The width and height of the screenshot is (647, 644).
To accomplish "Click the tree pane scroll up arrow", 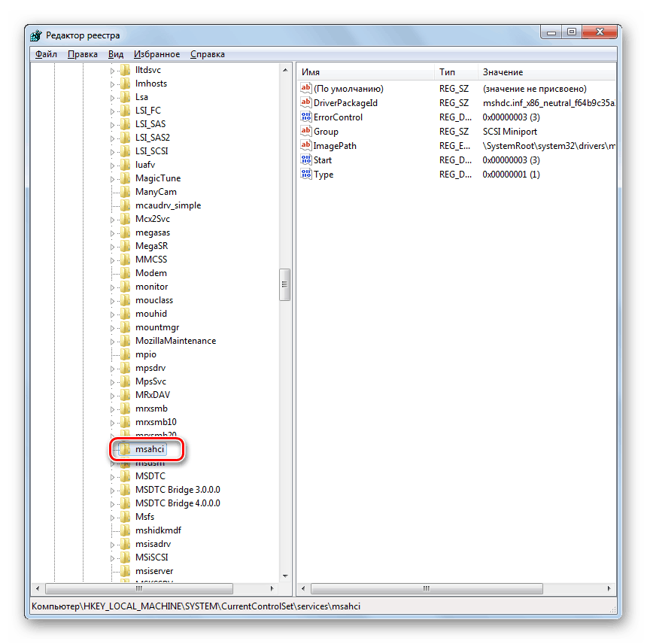I will [x=284, y=71].
